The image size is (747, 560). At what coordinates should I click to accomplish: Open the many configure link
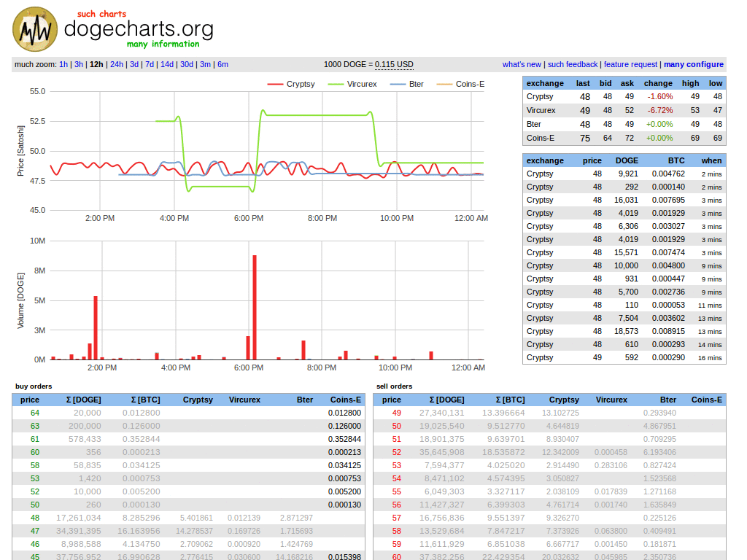click(694, 64)
